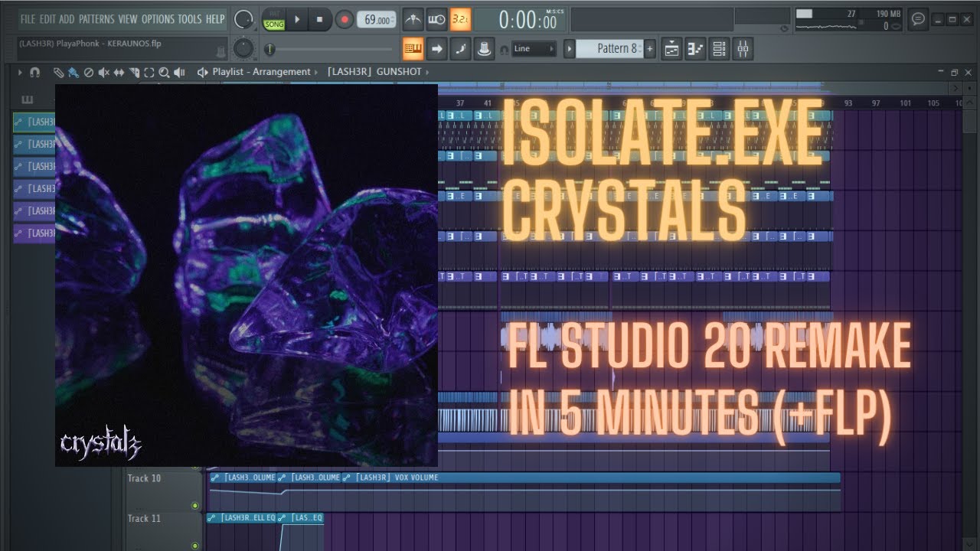Open the ADD menu

(x=67, y=19)
